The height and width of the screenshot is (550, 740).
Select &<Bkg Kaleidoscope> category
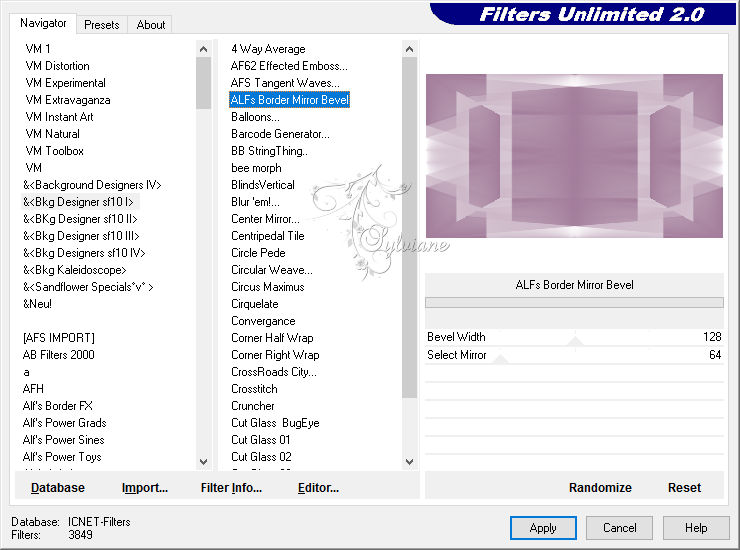click(x=75, y=270)
